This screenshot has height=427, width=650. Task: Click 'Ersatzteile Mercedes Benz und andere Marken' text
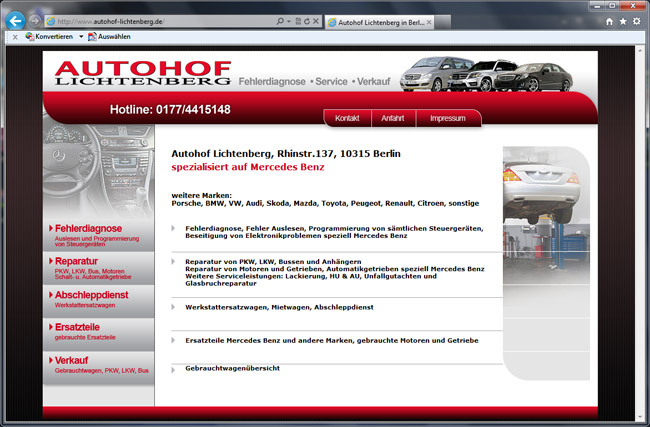269,340
